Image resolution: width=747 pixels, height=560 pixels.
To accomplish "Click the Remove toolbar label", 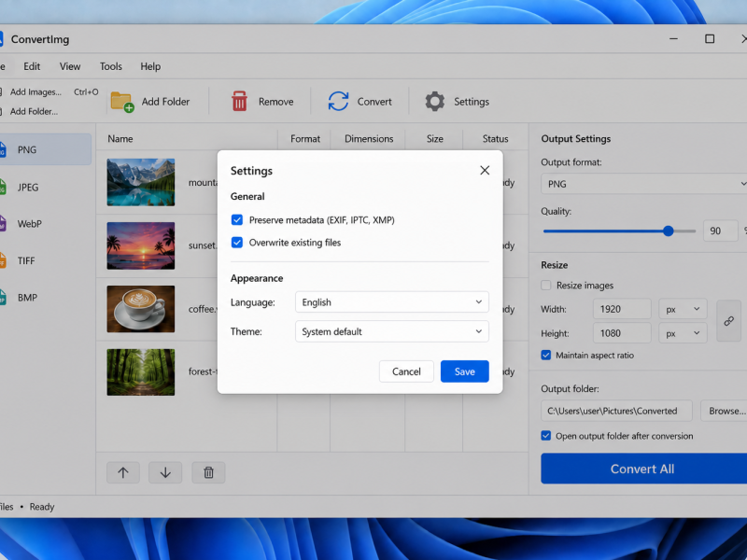I will [x=275, y=102].
